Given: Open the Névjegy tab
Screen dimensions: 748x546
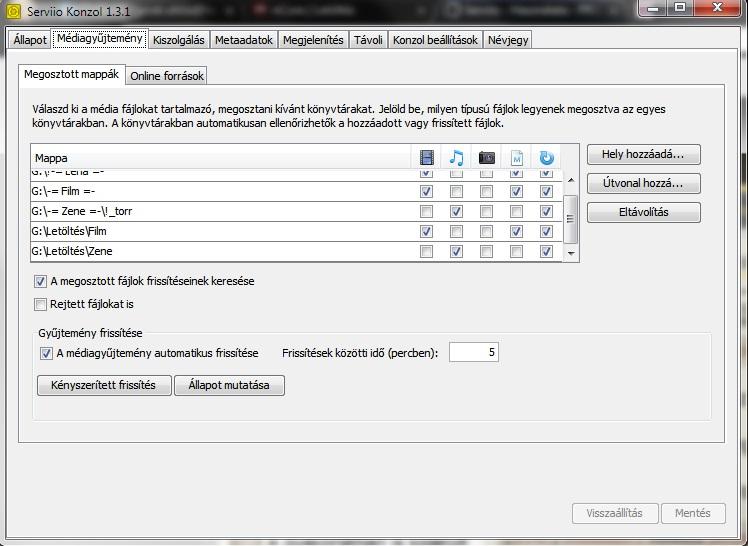Looking at the screenshot, I should (x=508, y=40).
